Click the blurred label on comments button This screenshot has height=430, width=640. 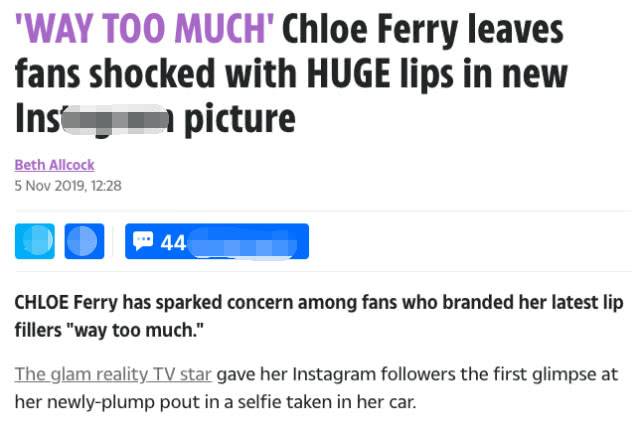(x=245, y=241)
